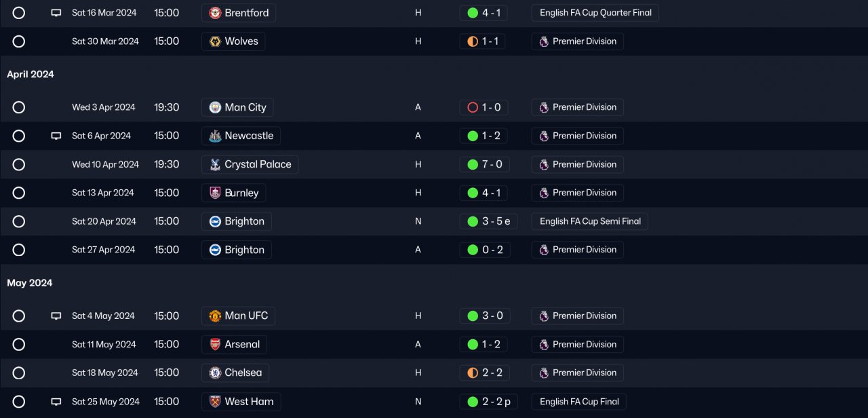The width and height of the screenshot is (868, 418).
Task: Click the TV icon beside the Newcastle fixture
Action: coord(56,136)
